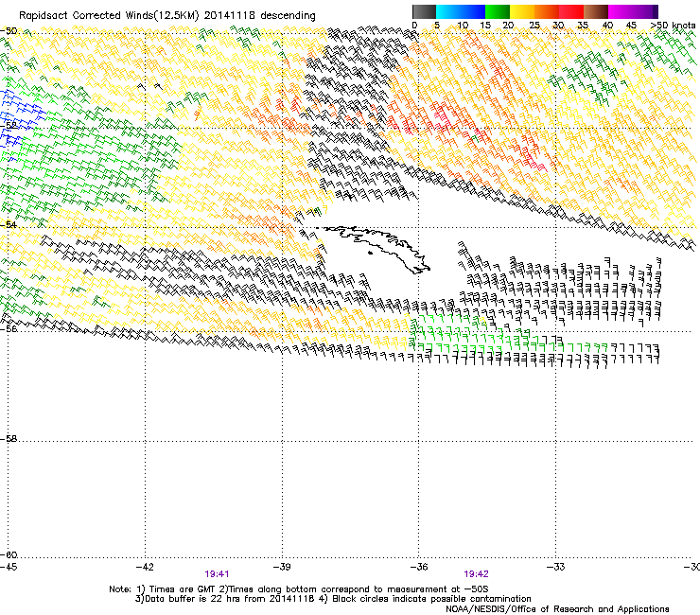Image resolution: width=700 pixels, height=615 pixels.
Task: Click the gray 0-5 knots legend swatch
Action: pyautogui.click(x=424, y=11)
